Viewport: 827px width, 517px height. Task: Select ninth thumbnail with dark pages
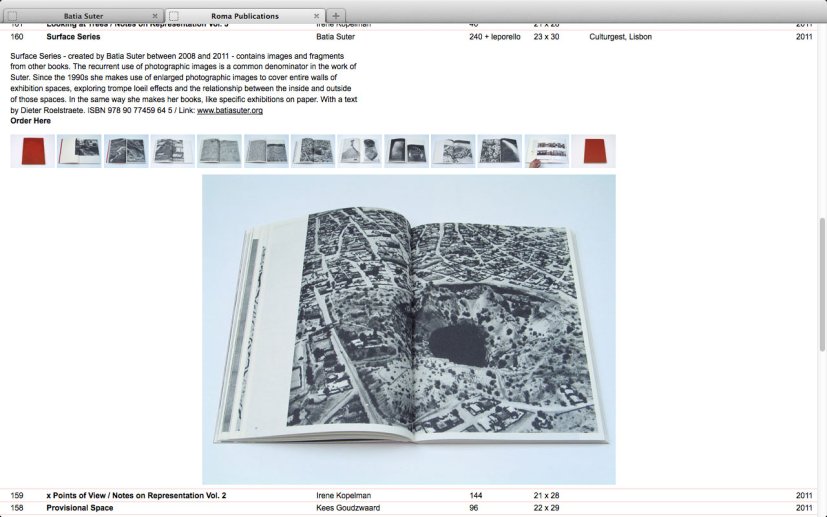pyautogui.click(x=407, y=151)
